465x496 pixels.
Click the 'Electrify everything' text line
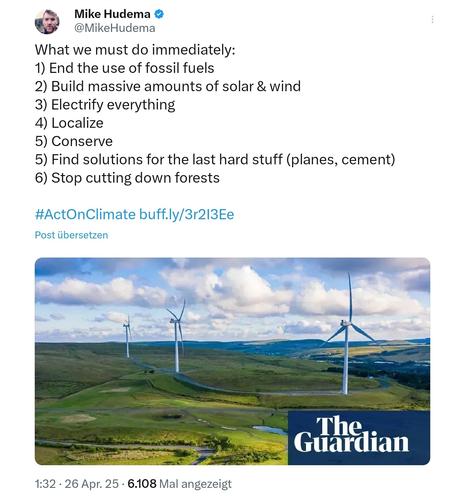click(x=105, y=105)
